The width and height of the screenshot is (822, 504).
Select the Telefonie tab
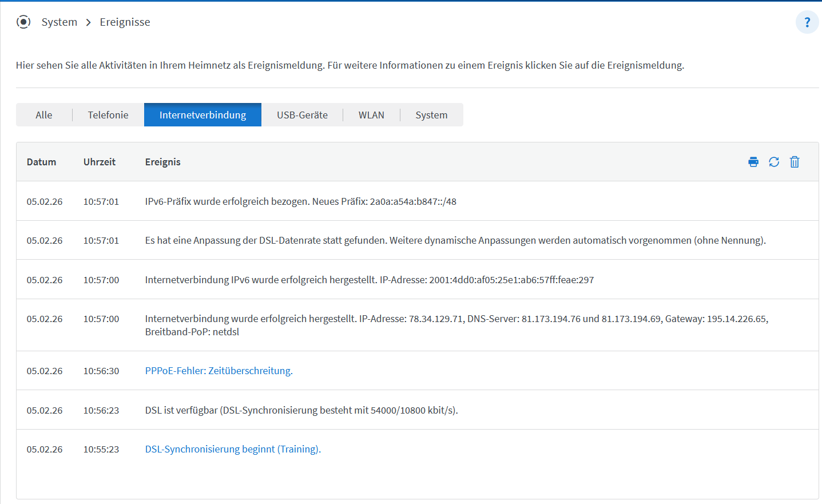coord(108,115)
